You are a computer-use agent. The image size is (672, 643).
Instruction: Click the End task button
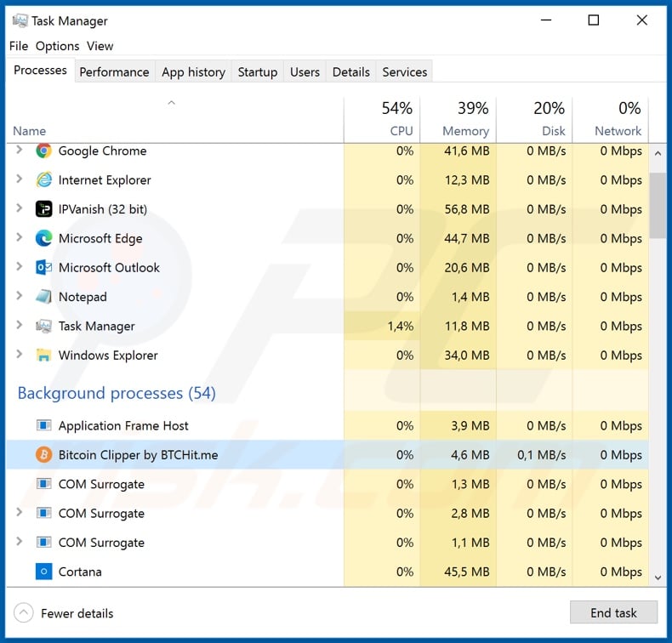click(613, 612)
